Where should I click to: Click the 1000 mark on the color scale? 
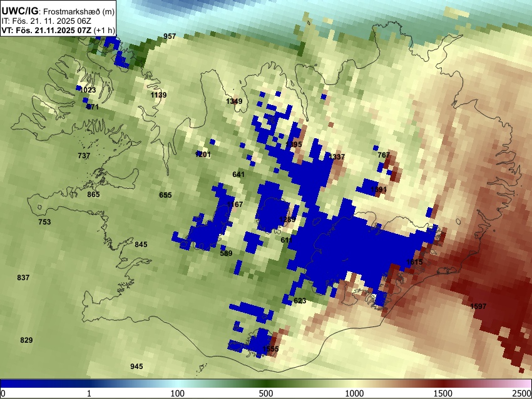tap(354, 393)
